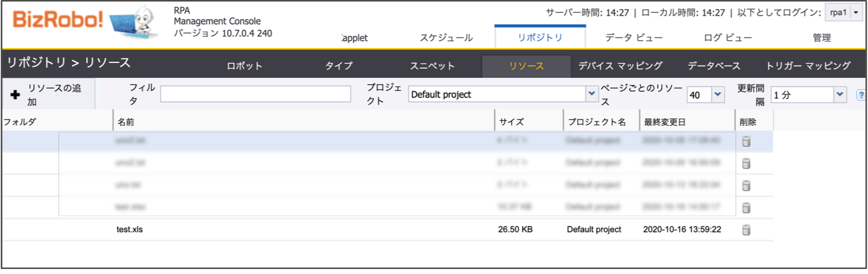Open the 更新間隔 dropdown showing 1 分
The width and height of the screenshot is (868, 274).
(x=840, y=95)
